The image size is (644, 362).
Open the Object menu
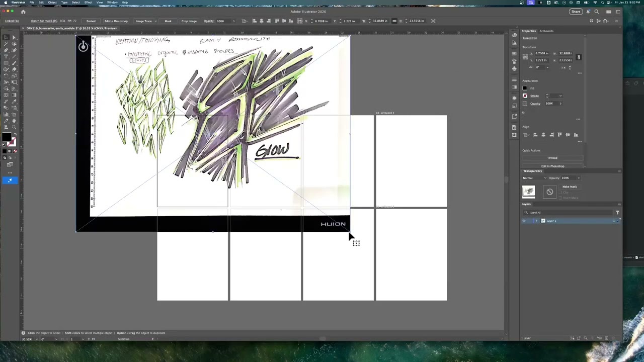pyautogui.click(x=52, y=3)
